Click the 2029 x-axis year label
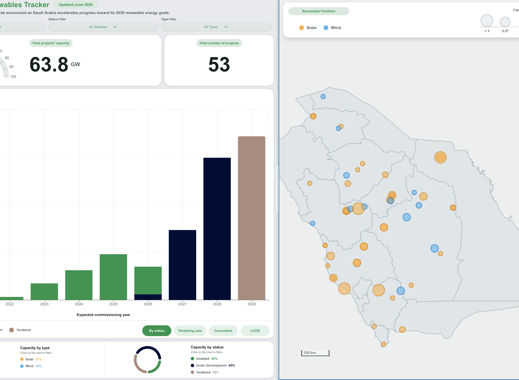This screenshot has width=519, height=380. [252, 304]
